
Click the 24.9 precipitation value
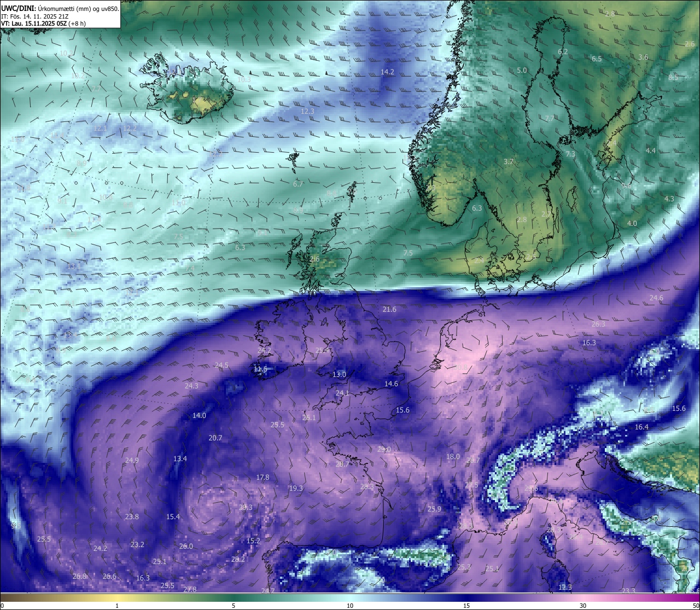point(132,460)
